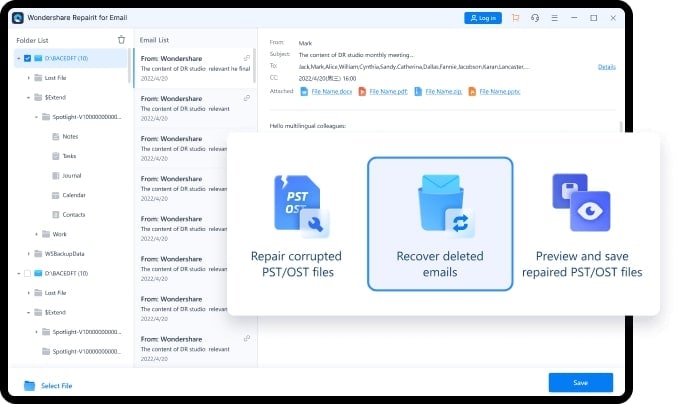Click the zip attachment file icon
Image resolution: width=678 pixels, height=404 pixels.
coord(418,92)
